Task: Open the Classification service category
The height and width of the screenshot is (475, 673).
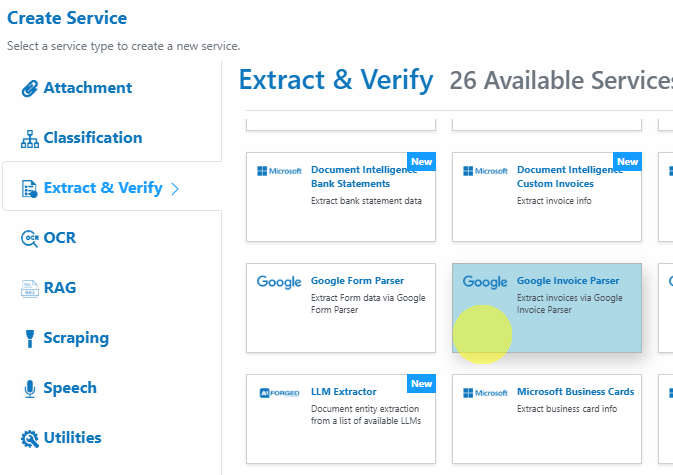Action: coord(93,138)
